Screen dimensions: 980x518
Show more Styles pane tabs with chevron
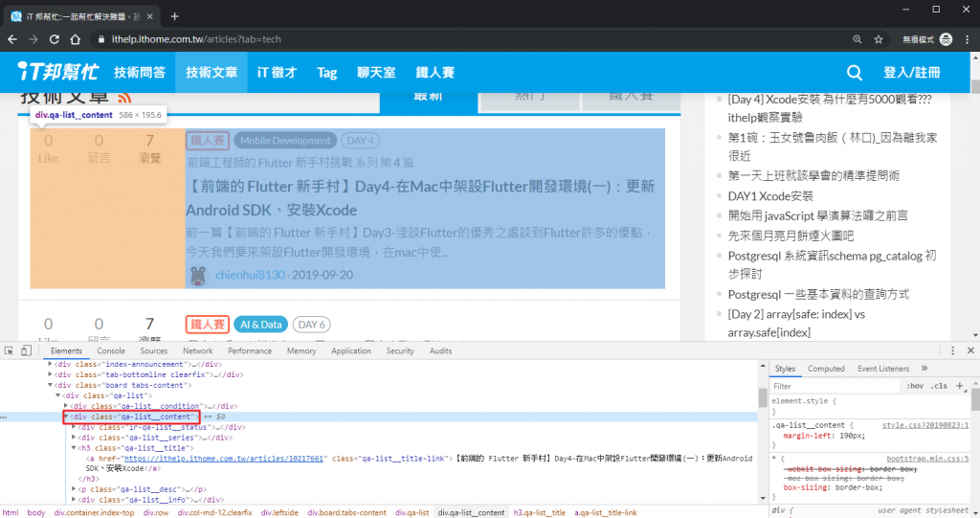coord(924,369)
